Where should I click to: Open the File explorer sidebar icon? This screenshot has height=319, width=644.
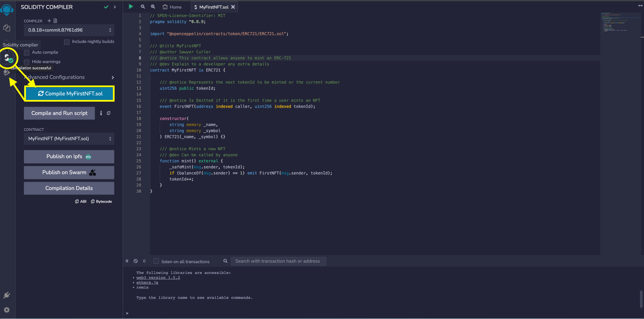(7, 28)
